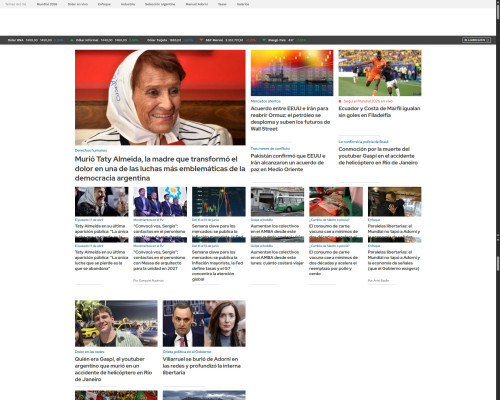The height and width of the screenshot is (400, 500).
Task: Click the Riesgo País green down arrow
Action: 264,40
